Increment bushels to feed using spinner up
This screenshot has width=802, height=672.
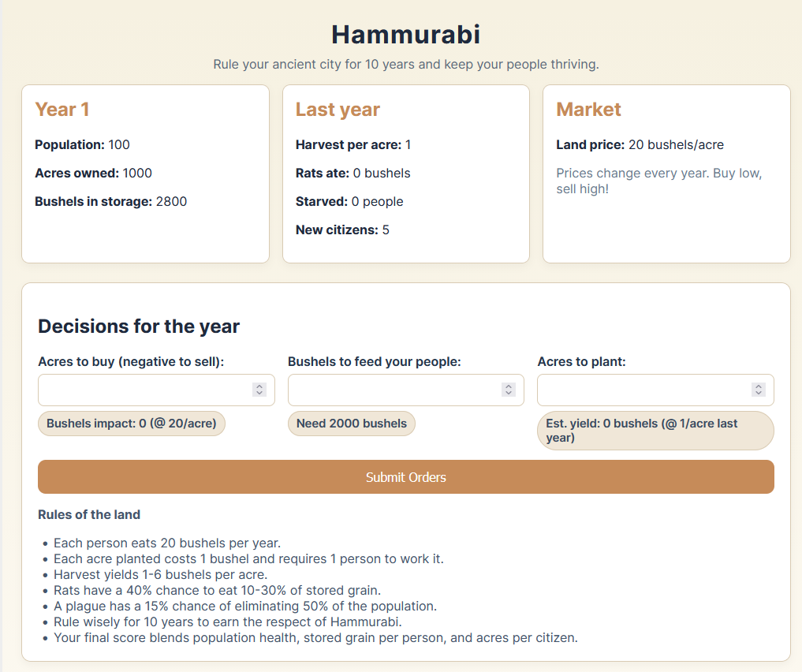point(509,386)
